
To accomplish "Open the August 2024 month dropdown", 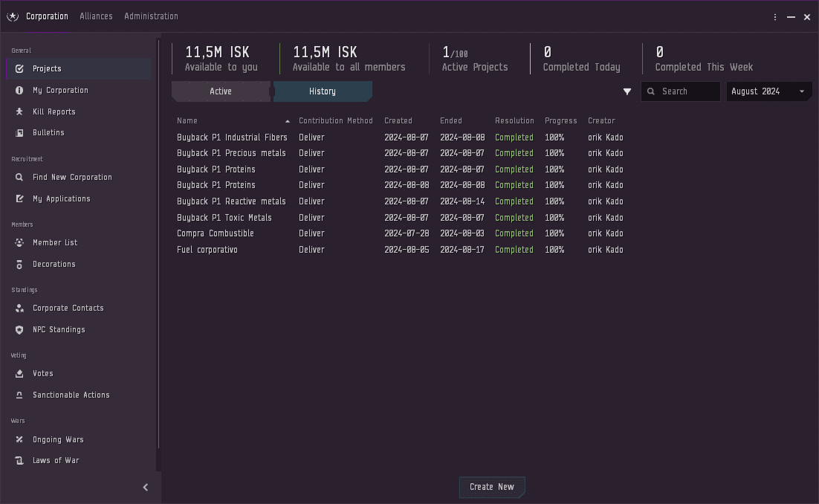I will [x=768, y=91].
